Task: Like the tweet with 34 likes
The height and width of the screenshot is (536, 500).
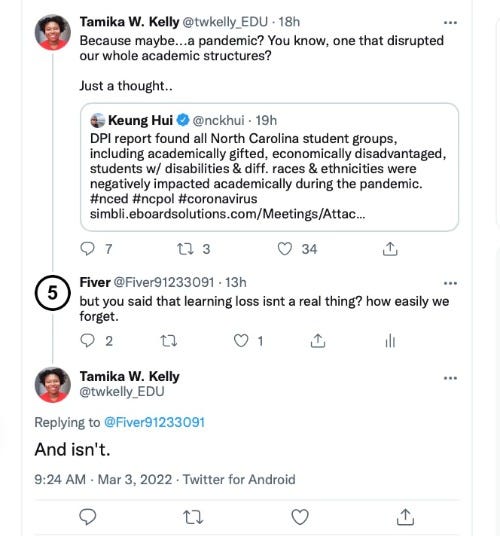Action: coord(284,249)
